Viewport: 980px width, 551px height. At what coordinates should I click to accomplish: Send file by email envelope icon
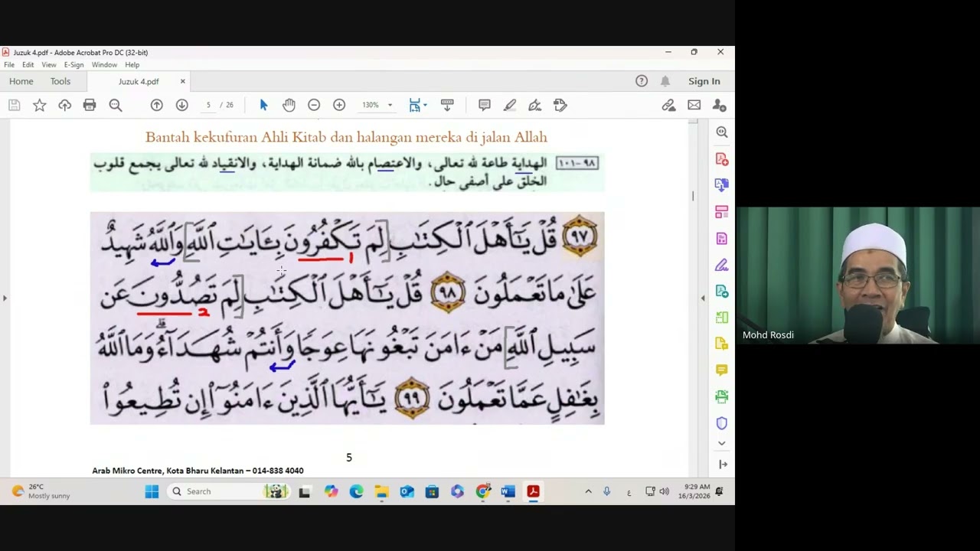(x=694, y=105)
